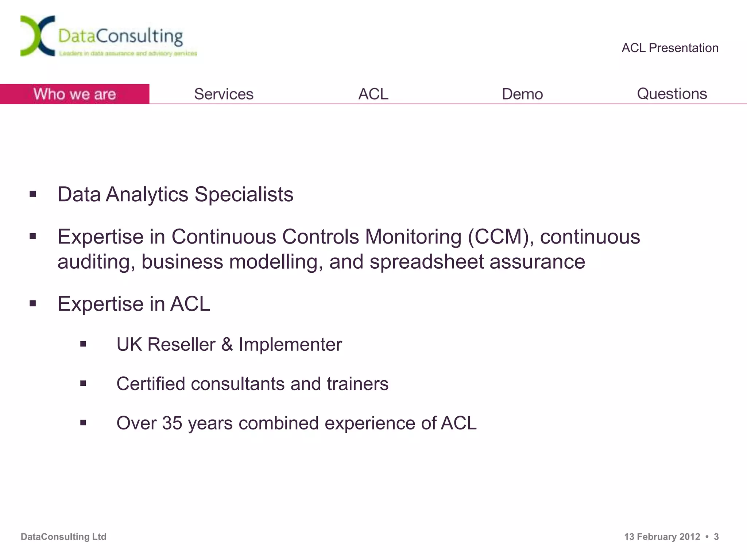Image resolution: width=747 pixels, height=560 pixels.
Task: Click the logo tagline about data assurance
Action: (128, 54)
